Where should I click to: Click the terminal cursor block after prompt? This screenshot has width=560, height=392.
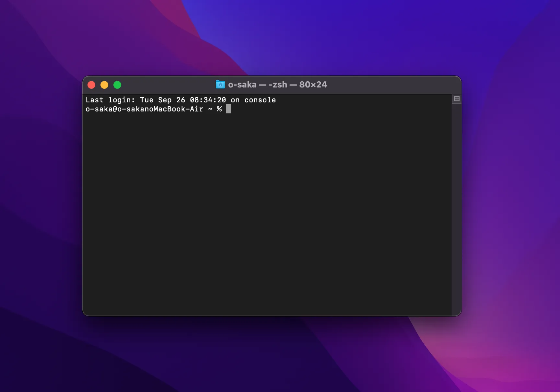pyautogui.click(x=228, y=109)
